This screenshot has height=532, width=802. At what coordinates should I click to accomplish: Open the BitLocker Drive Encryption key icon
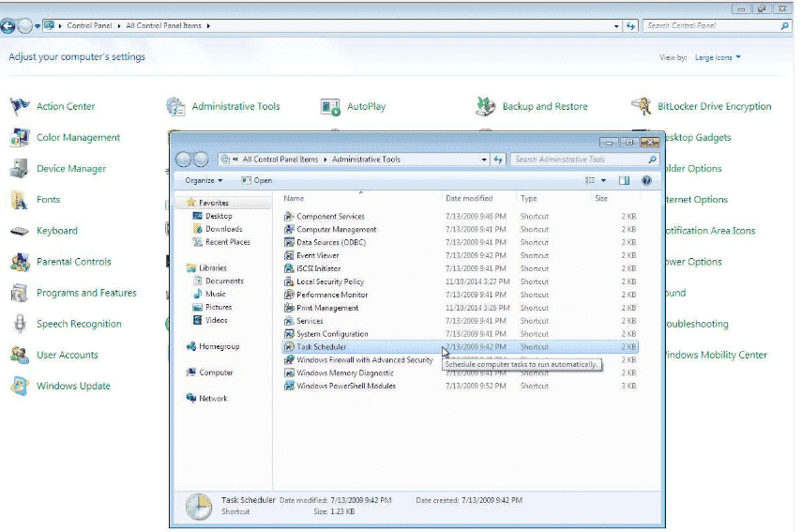point(641,106)
